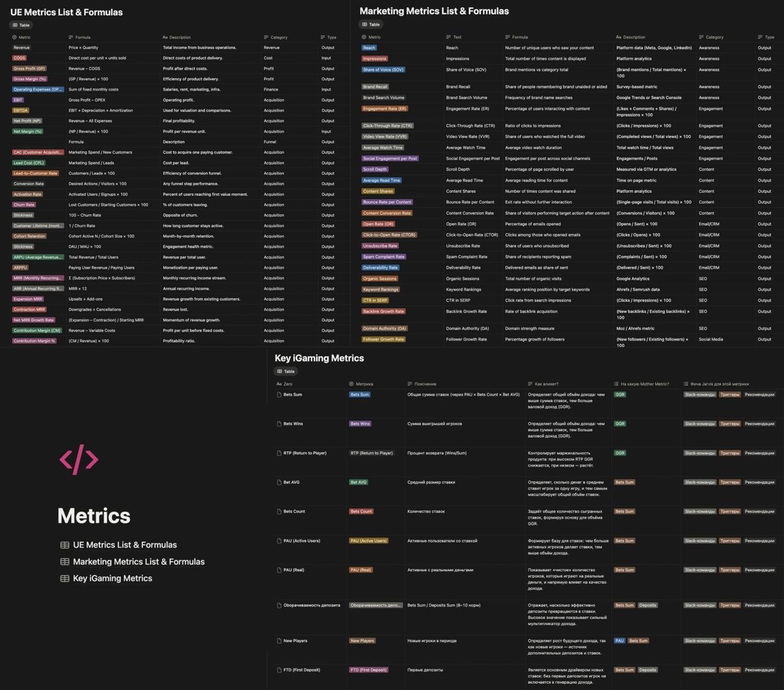Click table icon beside UE Metrics List link
784x690 pixels.
coord(64,545)
